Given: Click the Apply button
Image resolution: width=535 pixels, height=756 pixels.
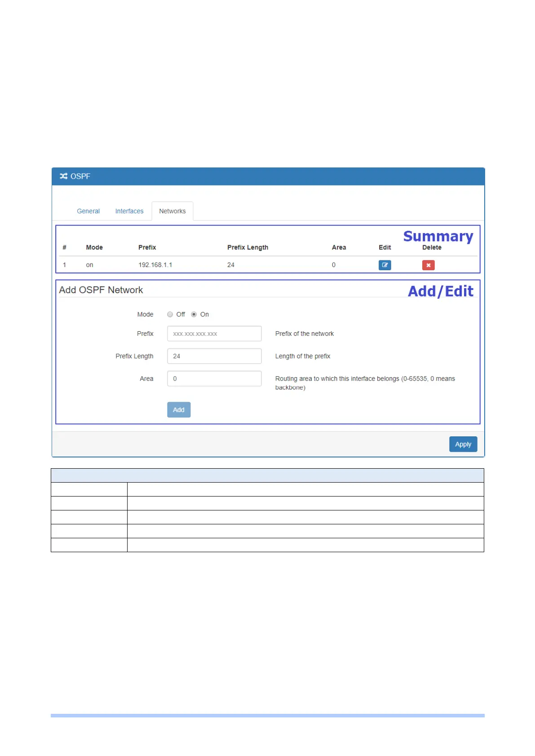Looking at the screenshot, I should tap(463, 444).
